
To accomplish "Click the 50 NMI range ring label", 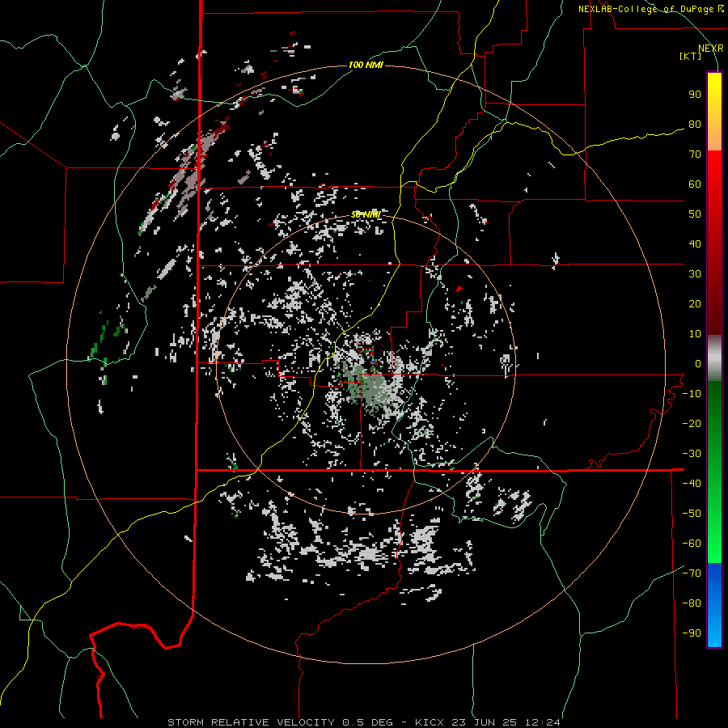I will pyautogui.click(x=366, y=214).
